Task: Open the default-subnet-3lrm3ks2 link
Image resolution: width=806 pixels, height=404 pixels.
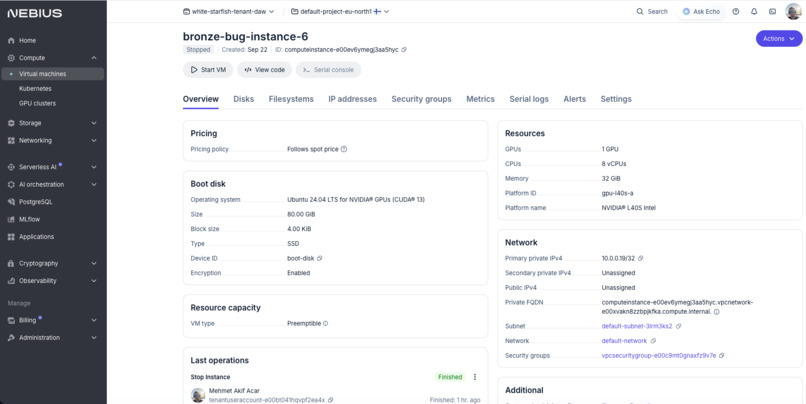Action: [x=637, y=326]
